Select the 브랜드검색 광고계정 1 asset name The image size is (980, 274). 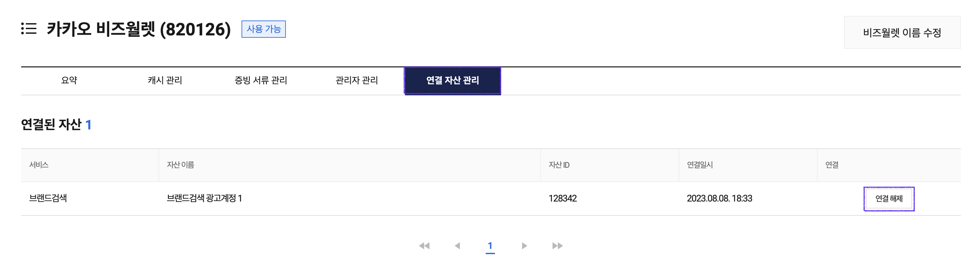click(204, 198)
